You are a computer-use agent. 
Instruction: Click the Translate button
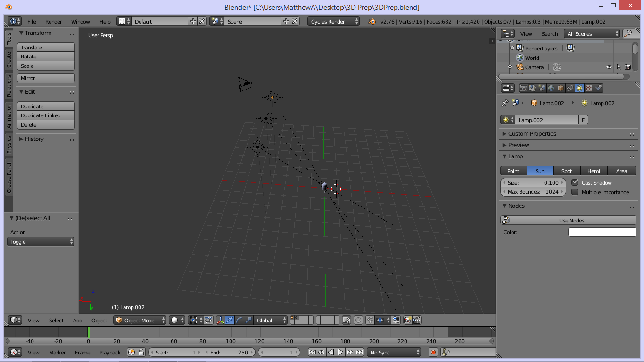[x=46, y=47]
